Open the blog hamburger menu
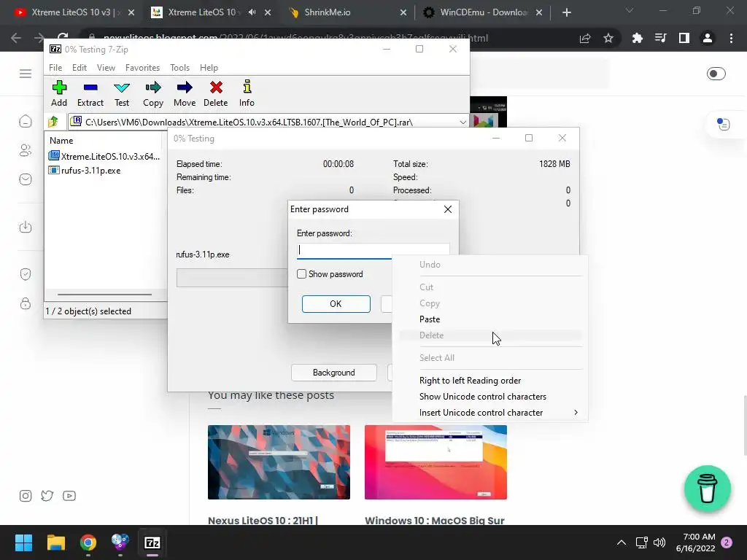747x560 pixels. pos(26,74)
